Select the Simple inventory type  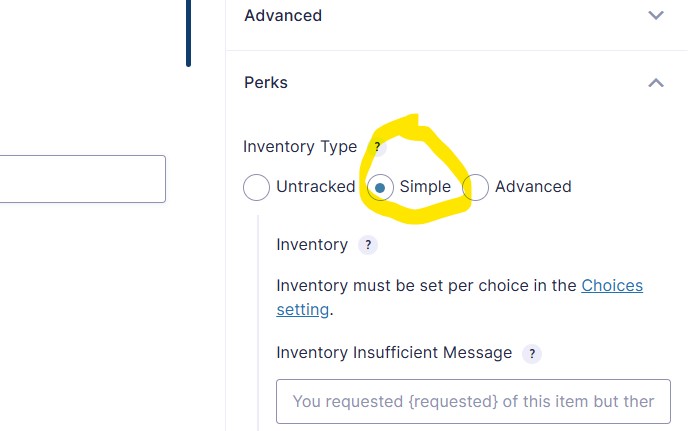[380, 187]
